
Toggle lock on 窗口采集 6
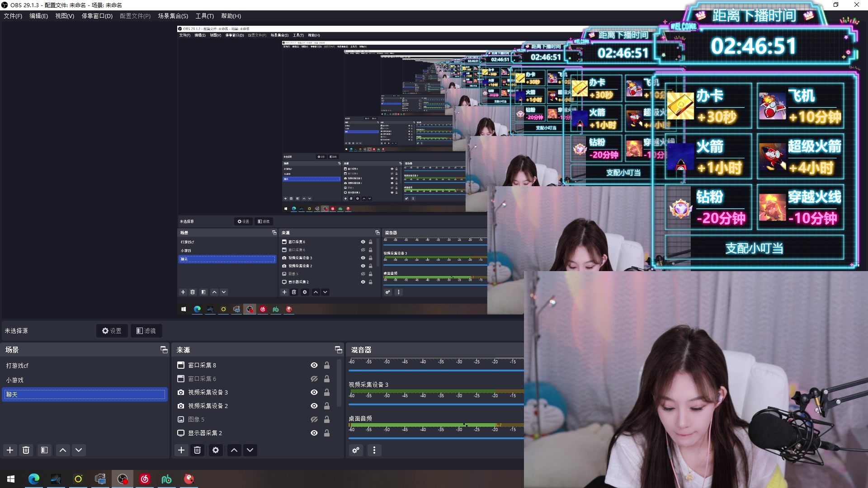point(327,379)
